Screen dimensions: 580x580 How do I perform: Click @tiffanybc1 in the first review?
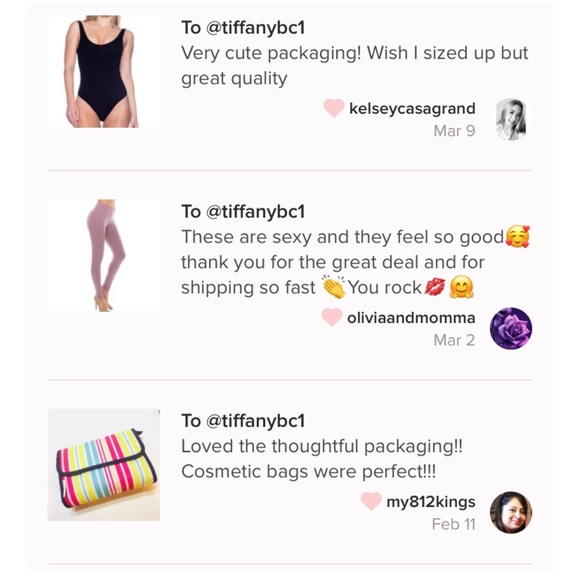point(255,28)
